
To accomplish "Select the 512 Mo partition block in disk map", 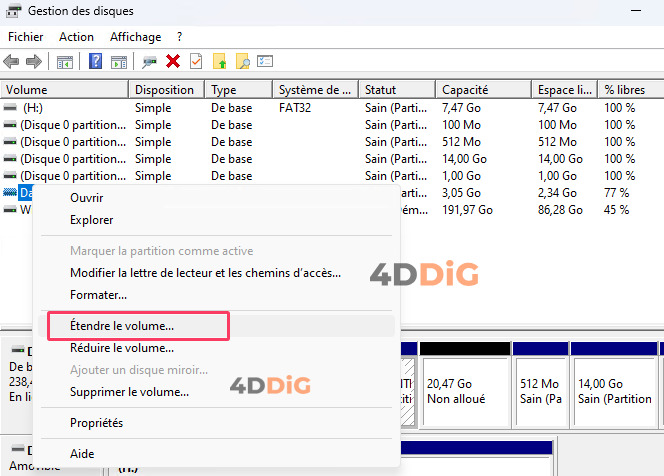I will pos(540,385).
